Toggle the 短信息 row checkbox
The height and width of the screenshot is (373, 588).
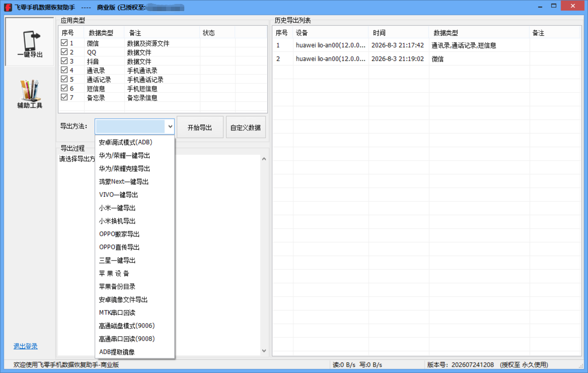point(64,88)
